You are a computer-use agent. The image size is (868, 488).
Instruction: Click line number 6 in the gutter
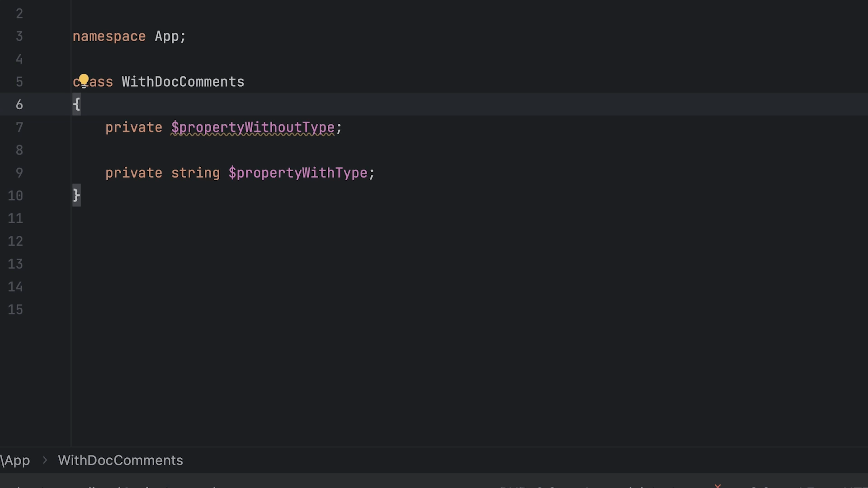19,105
